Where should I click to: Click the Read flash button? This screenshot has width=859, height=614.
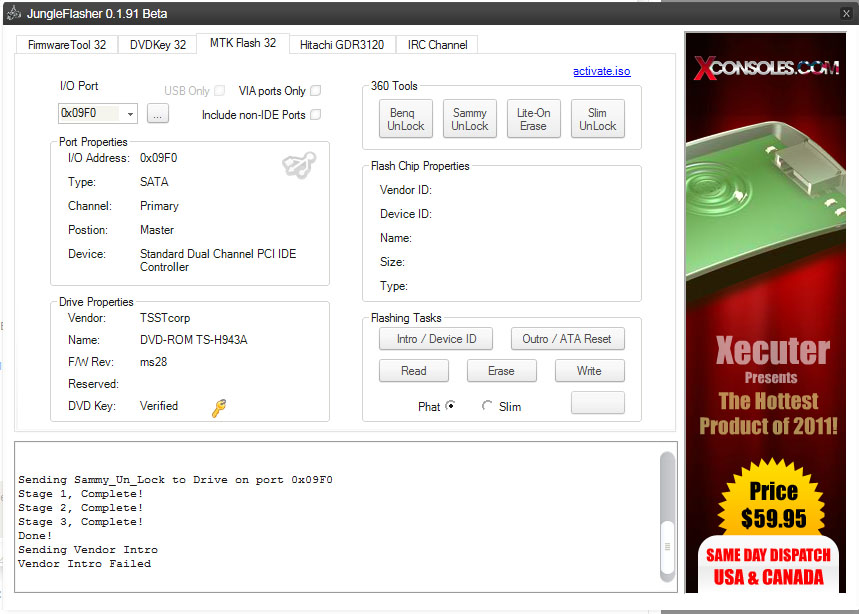(x=414, y=371)
